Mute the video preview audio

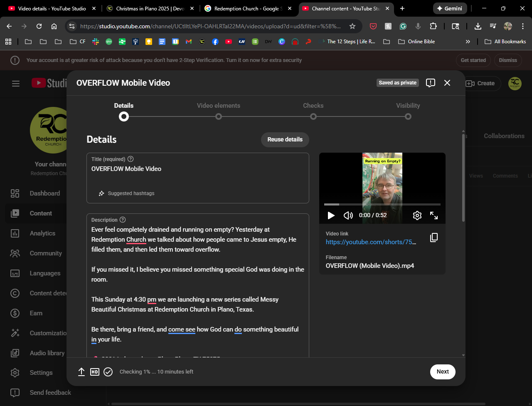348,215
